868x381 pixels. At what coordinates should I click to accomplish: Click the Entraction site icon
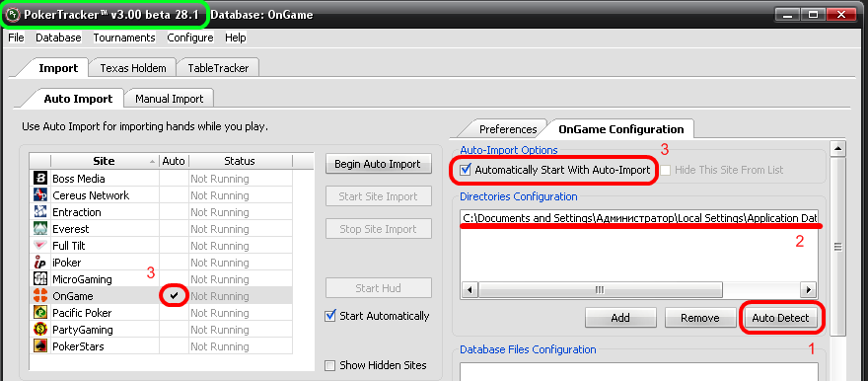click(40, 212)
